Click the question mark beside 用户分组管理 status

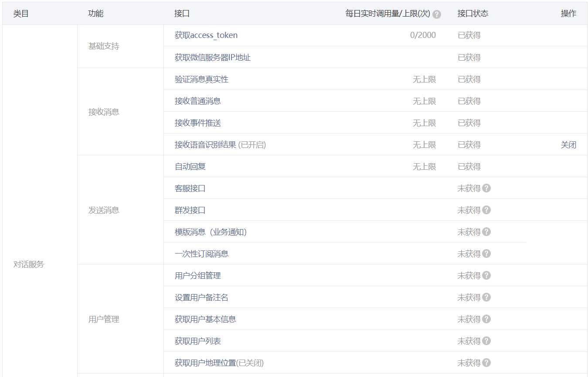click(487, 275)
